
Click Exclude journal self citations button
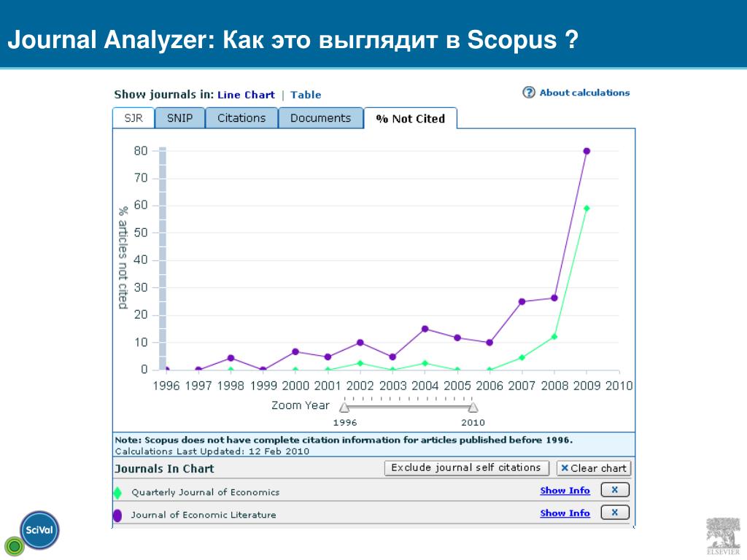(466, 468)
